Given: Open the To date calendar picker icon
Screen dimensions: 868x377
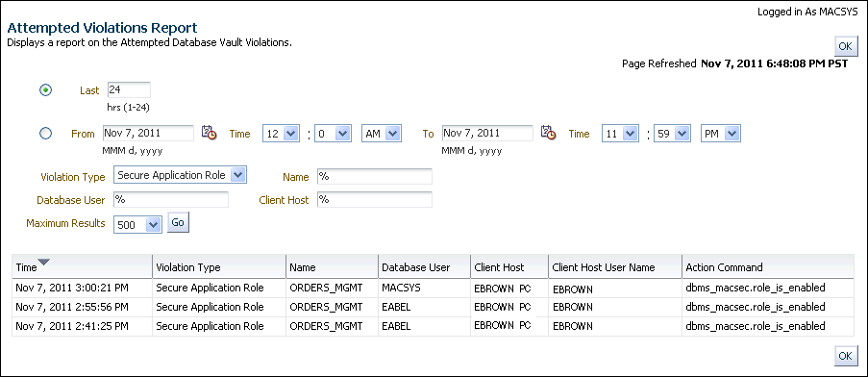Looking at the screenshot, I should pyautogui.click(x=548, y=133).
